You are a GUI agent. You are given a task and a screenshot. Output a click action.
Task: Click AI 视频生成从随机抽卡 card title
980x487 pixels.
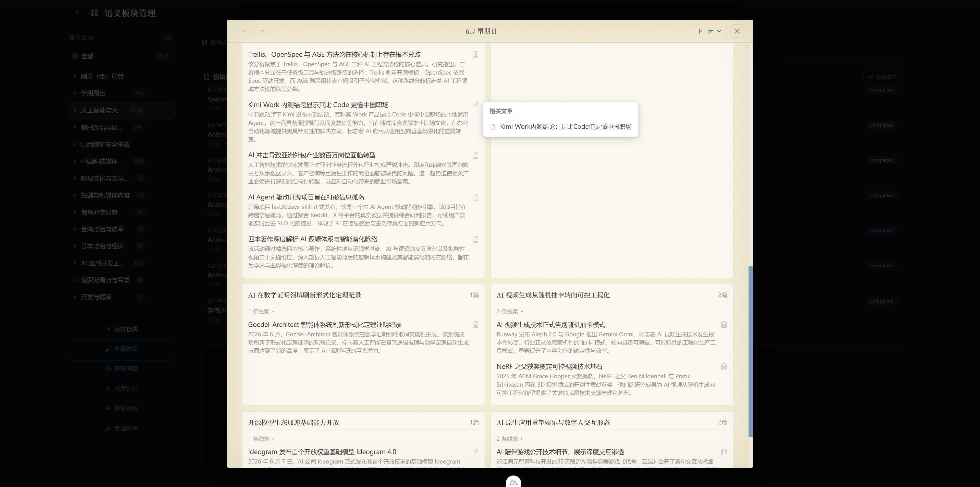pyautogui.click(x=553, y=295)
